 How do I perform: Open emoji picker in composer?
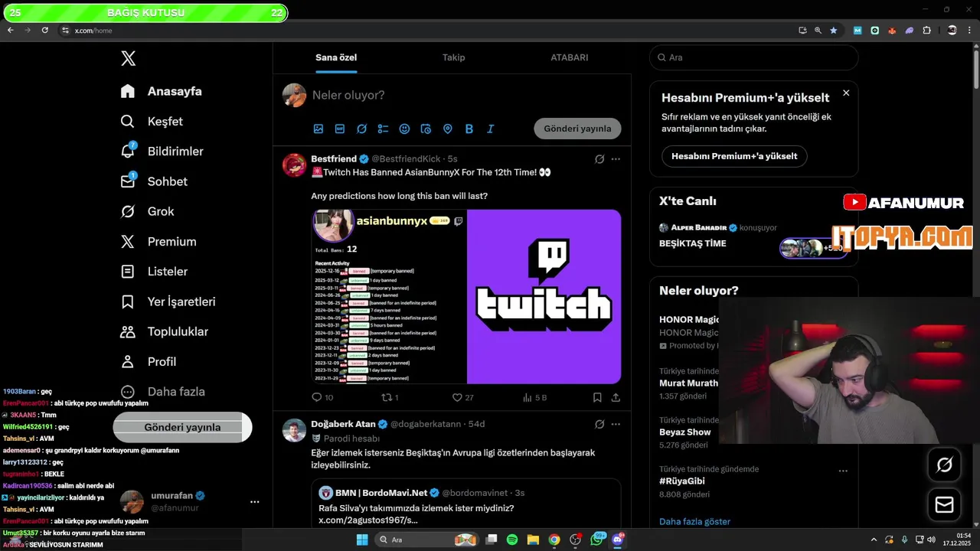coord(404,129)
